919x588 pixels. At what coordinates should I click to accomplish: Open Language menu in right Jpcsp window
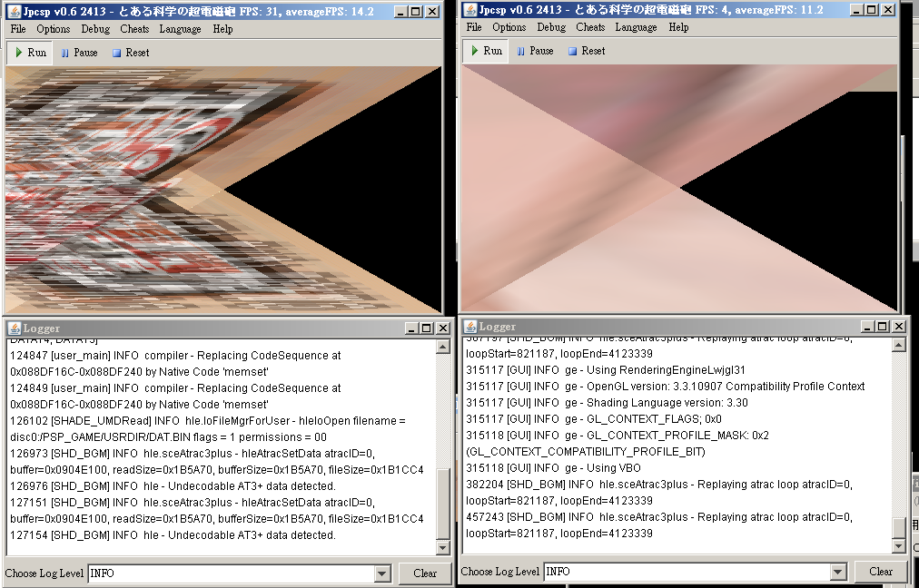coord(636,27)
